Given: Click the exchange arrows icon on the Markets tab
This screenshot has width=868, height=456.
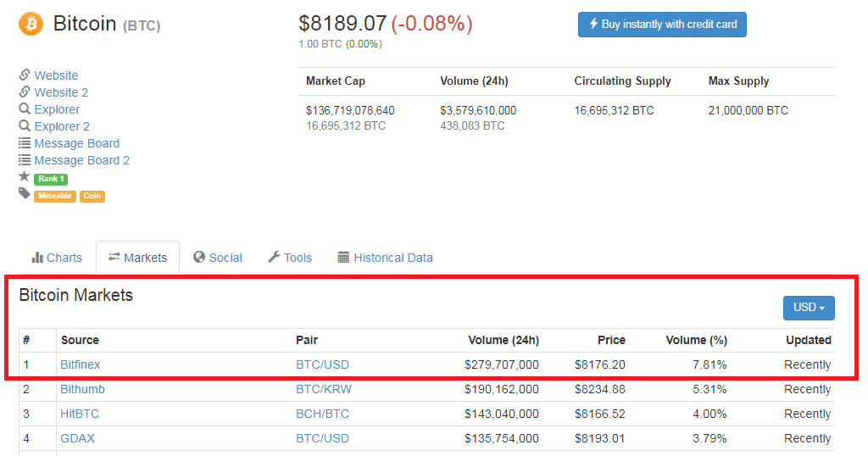Looking at the screenshot, I should tap(114, 257).
